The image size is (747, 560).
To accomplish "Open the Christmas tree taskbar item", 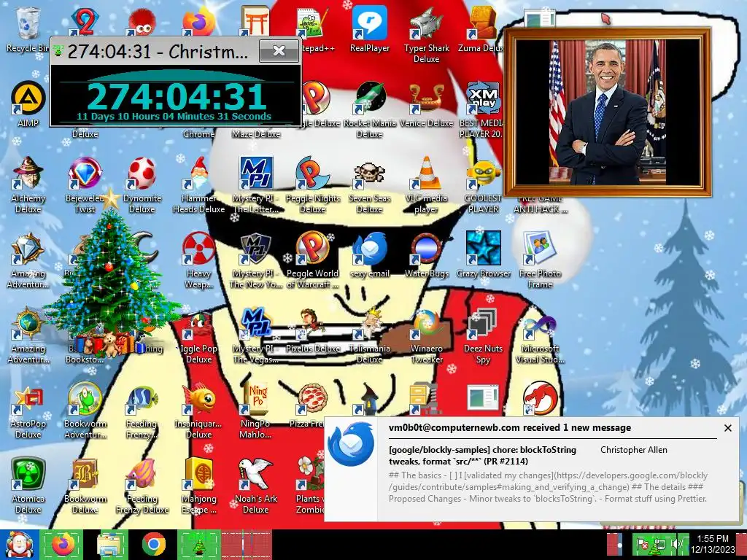I will (x=198, y=545).
